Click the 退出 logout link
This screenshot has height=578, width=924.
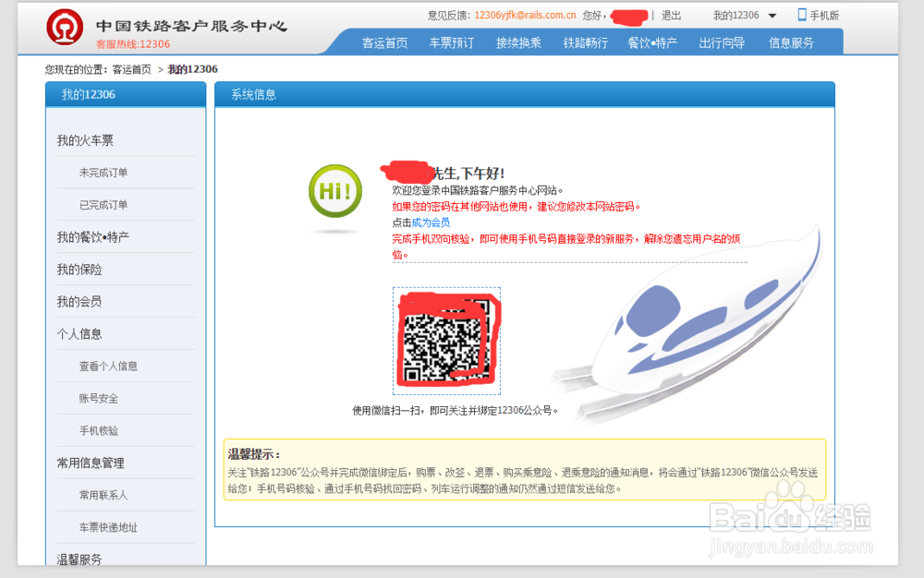(x=671, y=16)
